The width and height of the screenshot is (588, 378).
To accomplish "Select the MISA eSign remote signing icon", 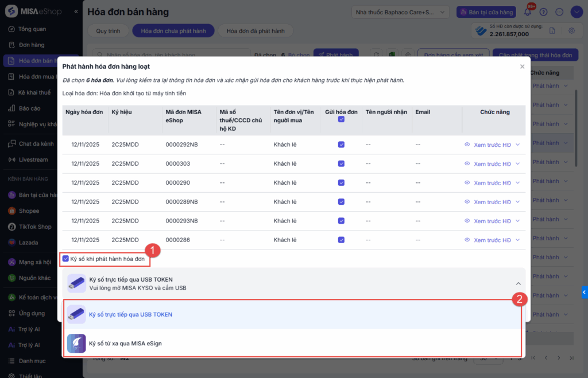I will coord(76,343).
